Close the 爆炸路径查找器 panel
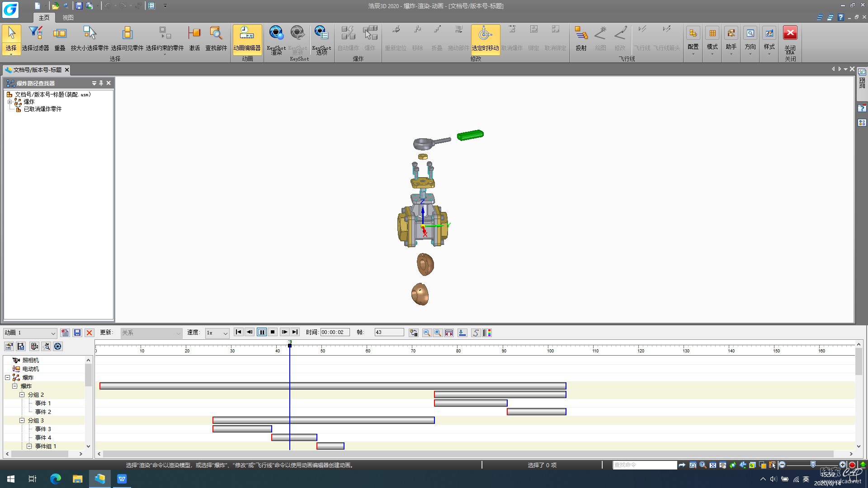868x488 pixels. [108, 83]
